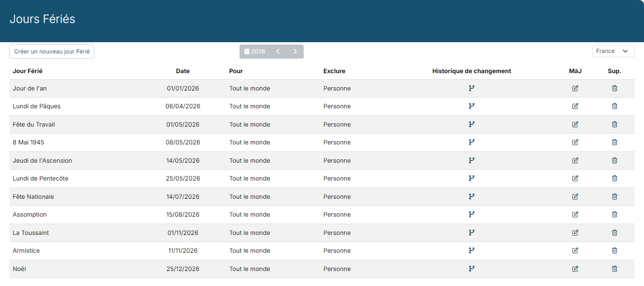Trash the Lundi de Pentecôte holiday
Screen dimensions: 644x286
click(614, 178)
